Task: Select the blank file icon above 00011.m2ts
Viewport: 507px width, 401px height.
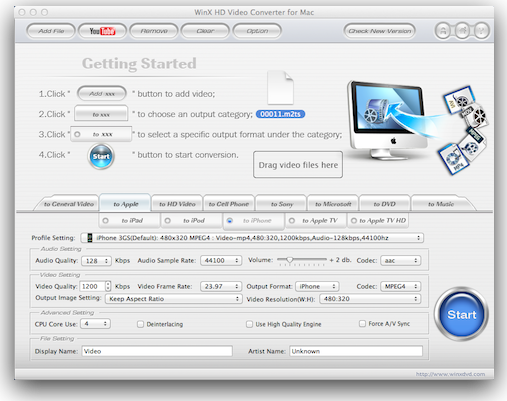Action: [280, 88]
